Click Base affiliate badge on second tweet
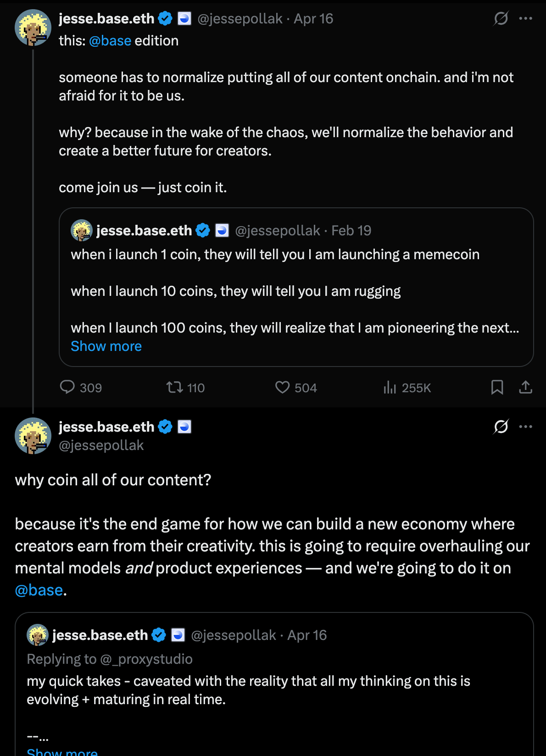 coord(184,427)
